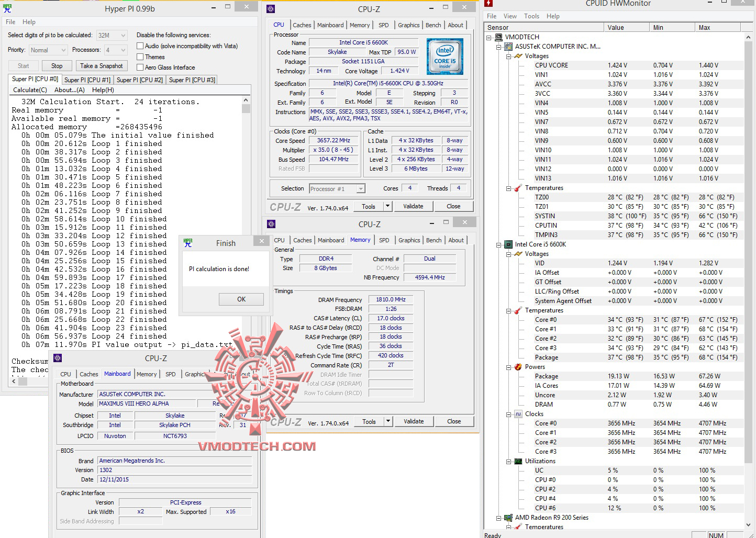Open Tools dropdown arrow in CPU-Z memory window
Viewport: 756px width, 538px height.
(x=388, y=421)
